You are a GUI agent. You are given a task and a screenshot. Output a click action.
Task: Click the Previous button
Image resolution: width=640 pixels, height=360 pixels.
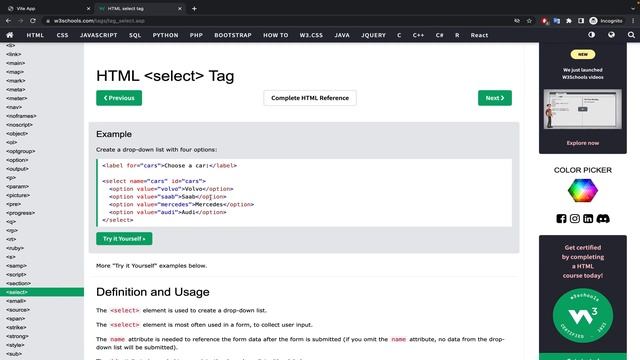tap(119, 98)
